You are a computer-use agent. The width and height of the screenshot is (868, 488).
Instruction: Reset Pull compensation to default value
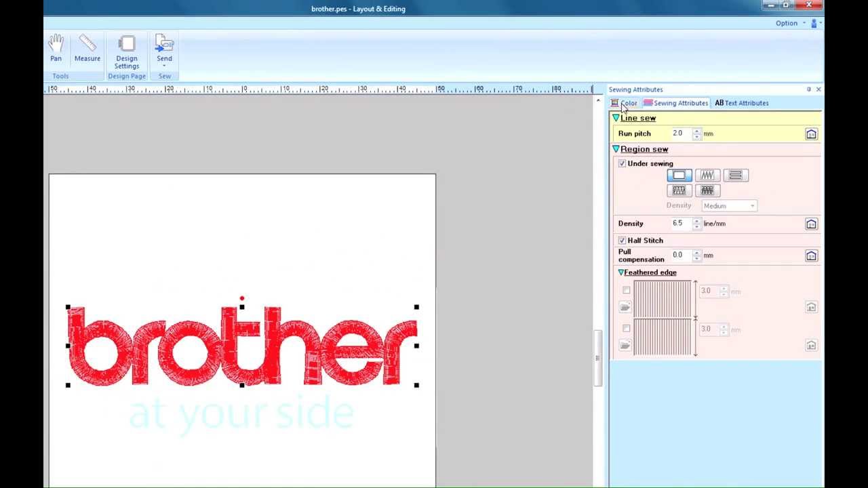[811, 256]
